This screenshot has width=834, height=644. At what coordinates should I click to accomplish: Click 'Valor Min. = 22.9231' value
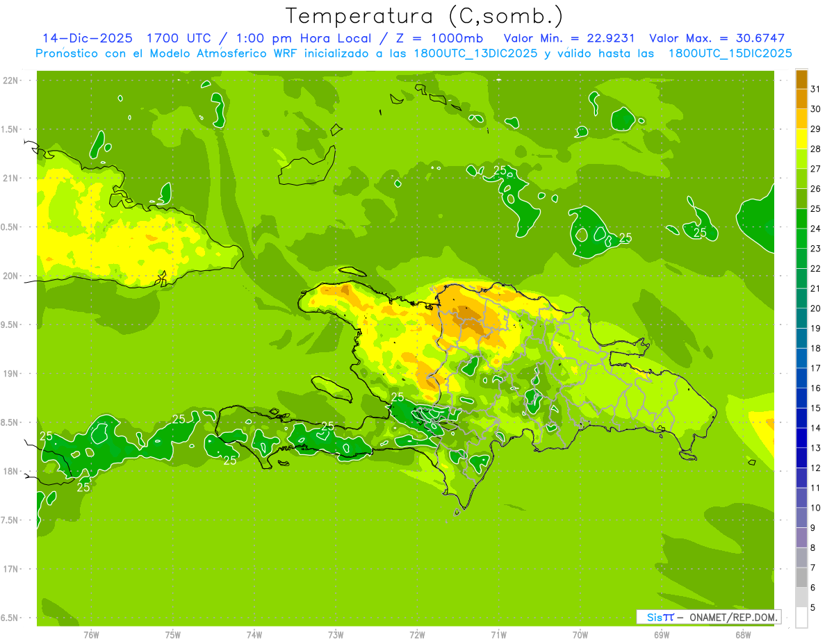click(569, 38)
